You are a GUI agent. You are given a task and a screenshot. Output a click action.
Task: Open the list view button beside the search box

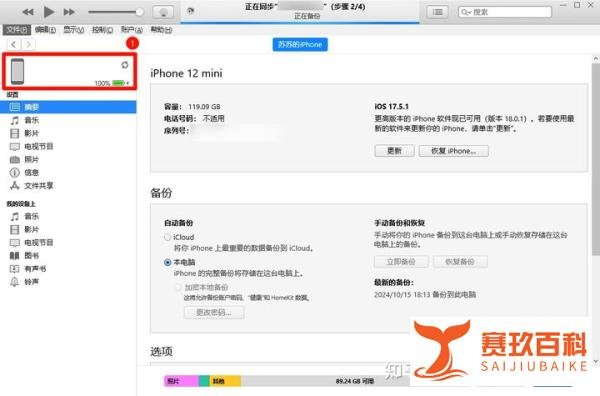coord(437,12)
